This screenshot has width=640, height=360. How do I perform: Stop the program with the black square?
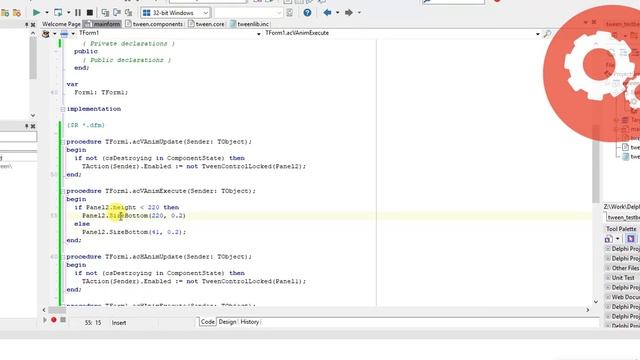pos(90,13)
